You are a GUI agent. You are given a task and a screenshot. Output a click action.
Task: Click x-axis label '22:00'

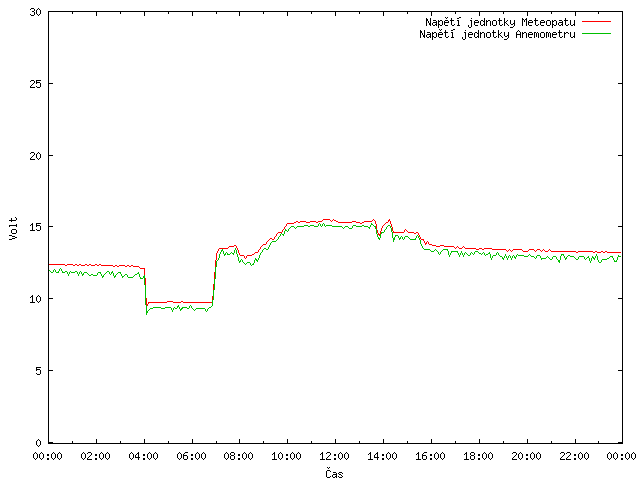[x=574, y=456]
